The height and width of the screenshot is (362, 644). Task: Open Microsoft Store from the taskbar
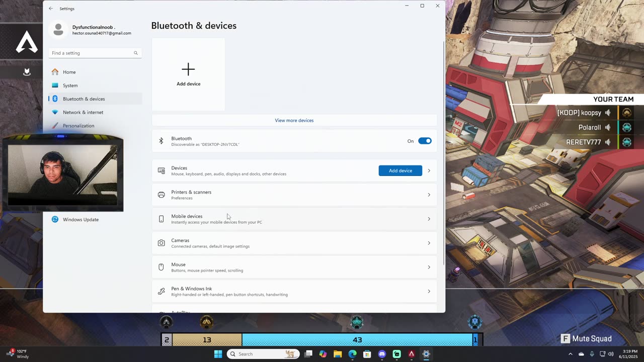point(367,354)
